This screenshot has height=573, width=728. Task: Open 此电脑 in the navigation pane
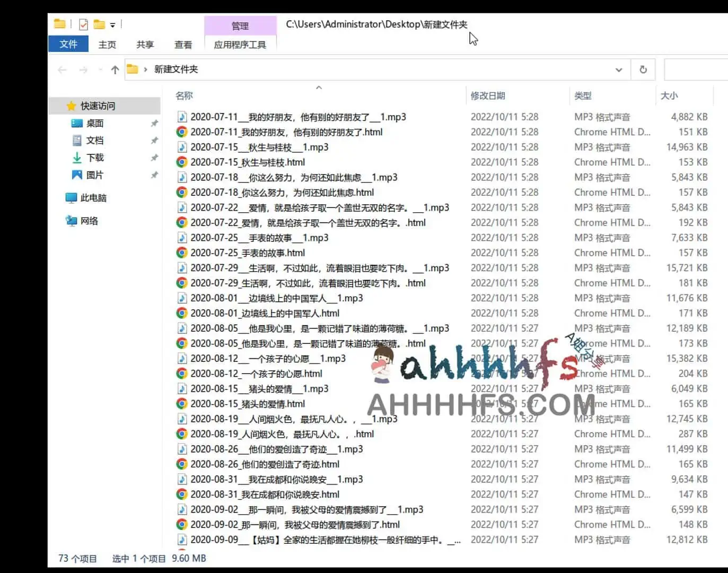point(93,197)
